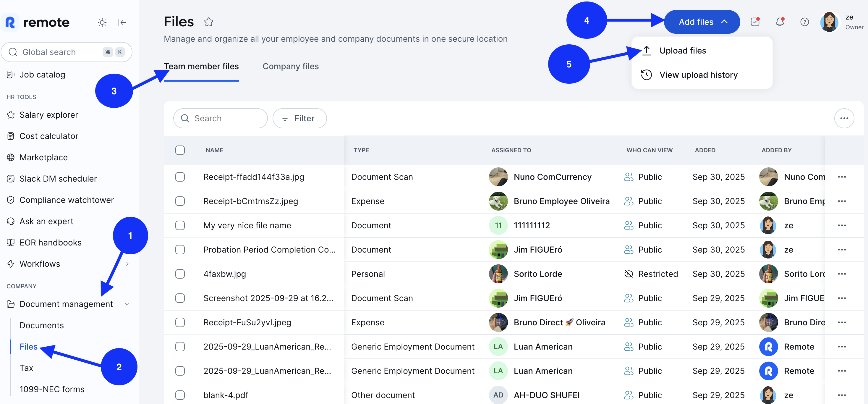The image size is (868, 404).
Task: Focus the Global search field
Action: (67, 52)
